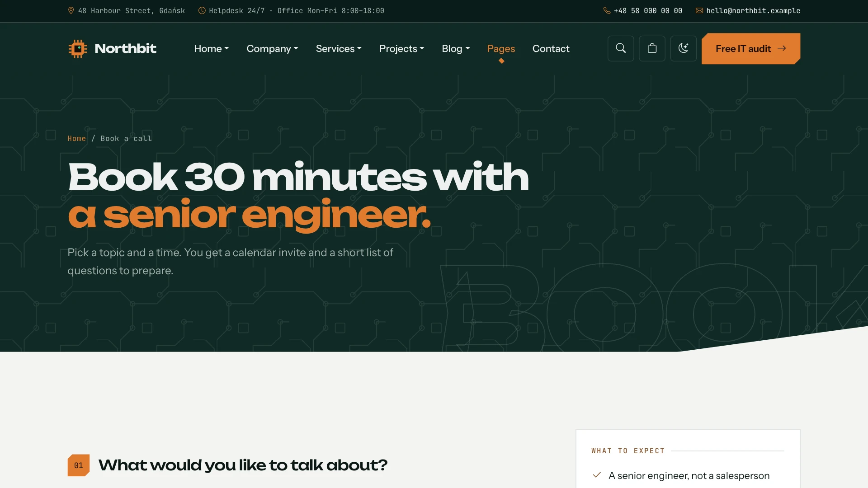Call the +48 58 000 00 00 number

(x=648, y=10)
